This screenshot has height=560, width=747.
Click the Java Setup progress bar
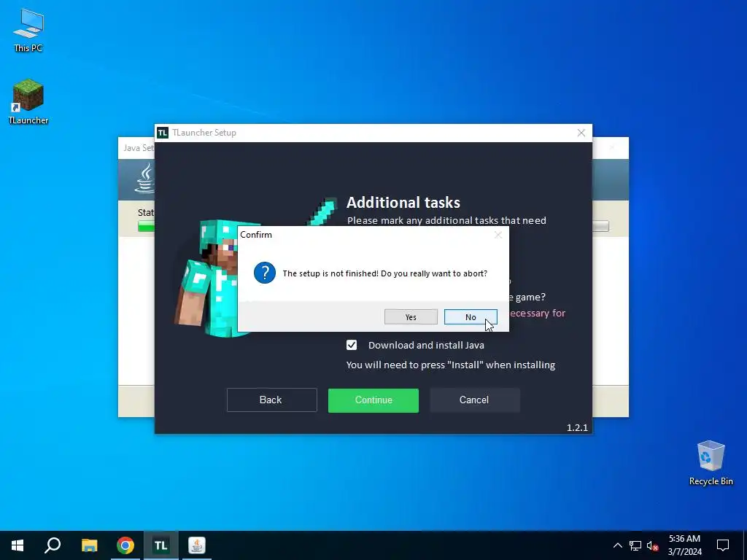146,226
